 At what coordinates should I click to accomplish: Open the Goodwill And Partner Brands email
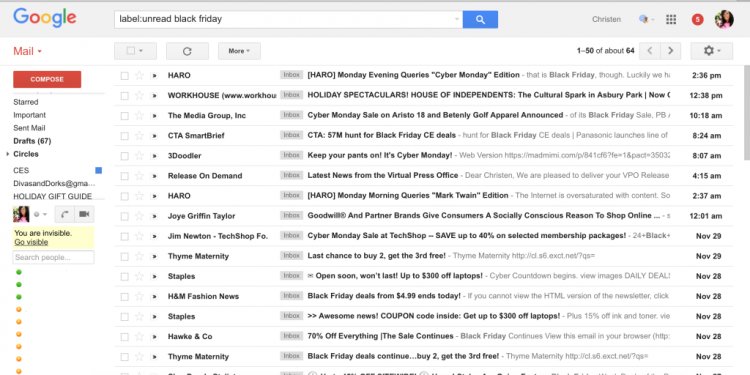click(423, 216)
